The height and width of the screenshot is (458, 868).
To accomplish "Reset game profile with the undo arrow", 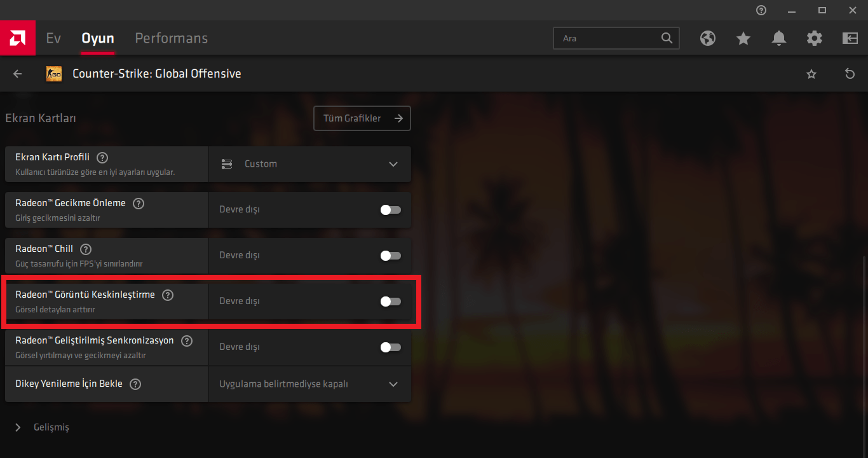I will (x=850, y=74).
